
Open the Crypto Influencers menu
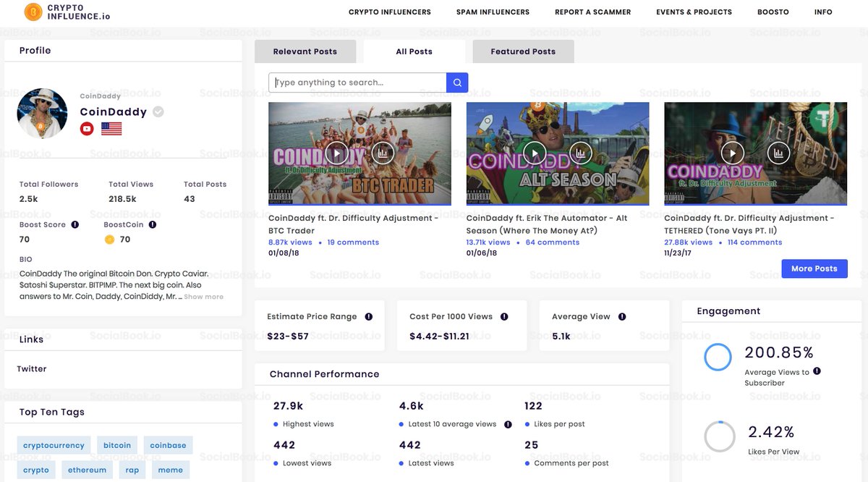pyautogui.click(x=389, y=12)
